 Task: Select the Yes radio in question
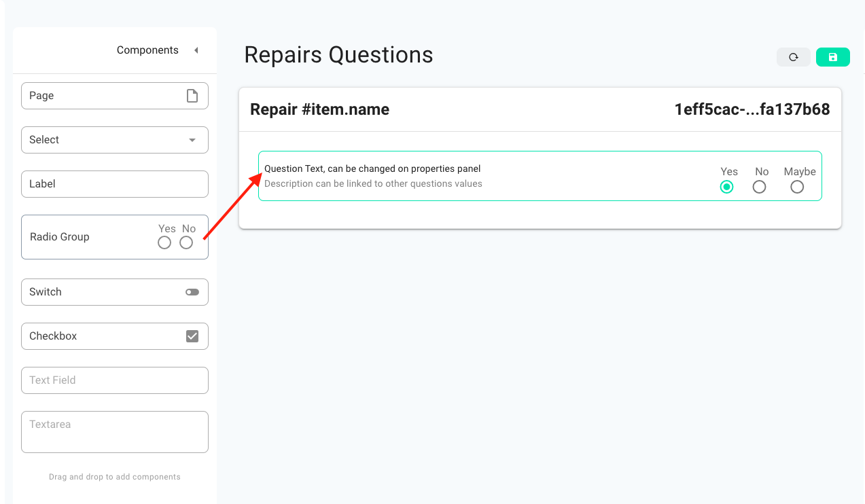click(727, 187)
